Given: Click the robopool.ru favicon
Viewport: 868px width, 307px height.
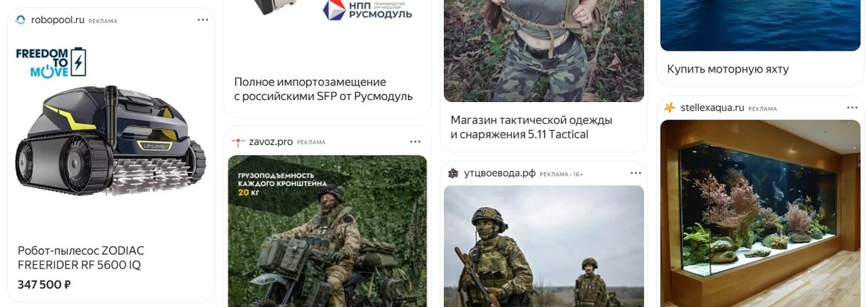Looking at the screenshot, I should point(20,20).
